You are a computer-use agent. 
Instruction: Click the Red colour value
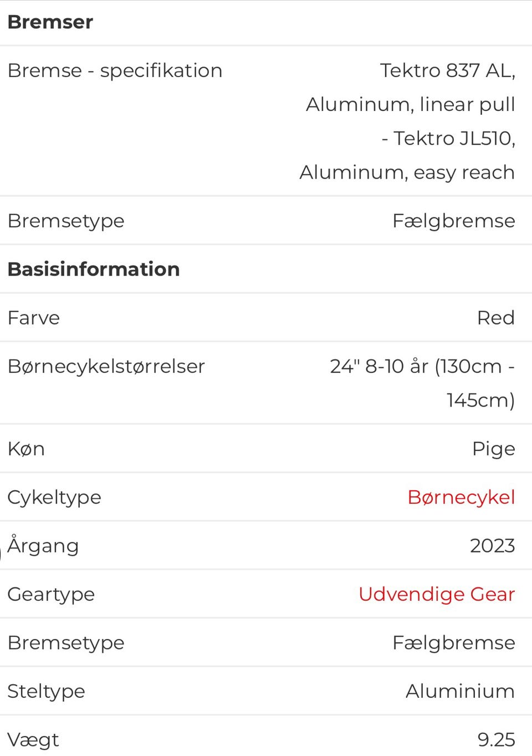coord(495,318)
